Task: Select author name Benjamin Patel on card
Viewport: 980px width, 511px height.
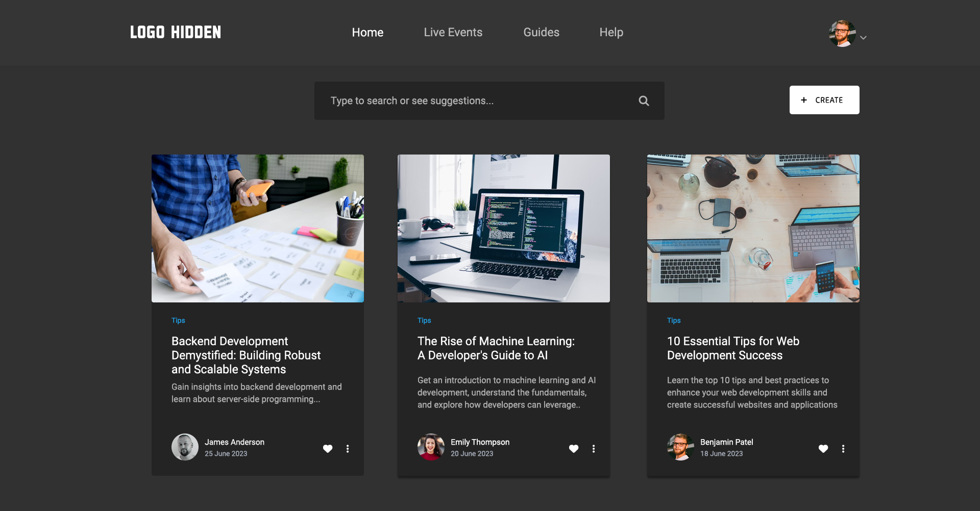Action: tap(726, 442)
